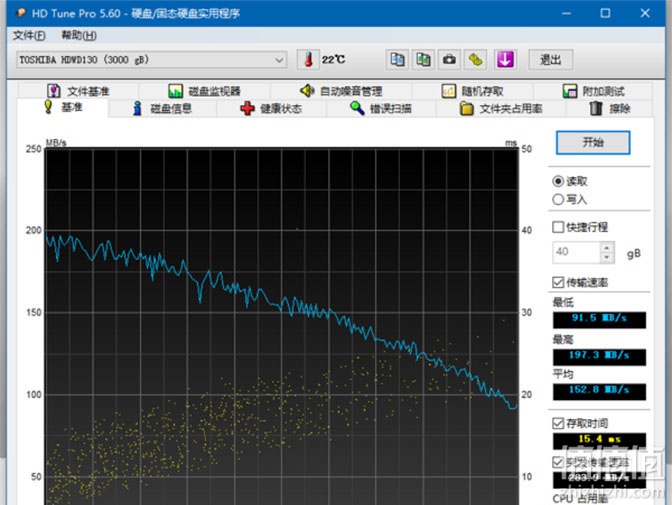Click the graph icon on 随机存取 tab
Image resolution: width=672 pixels, height=505 pixels.
449,91
